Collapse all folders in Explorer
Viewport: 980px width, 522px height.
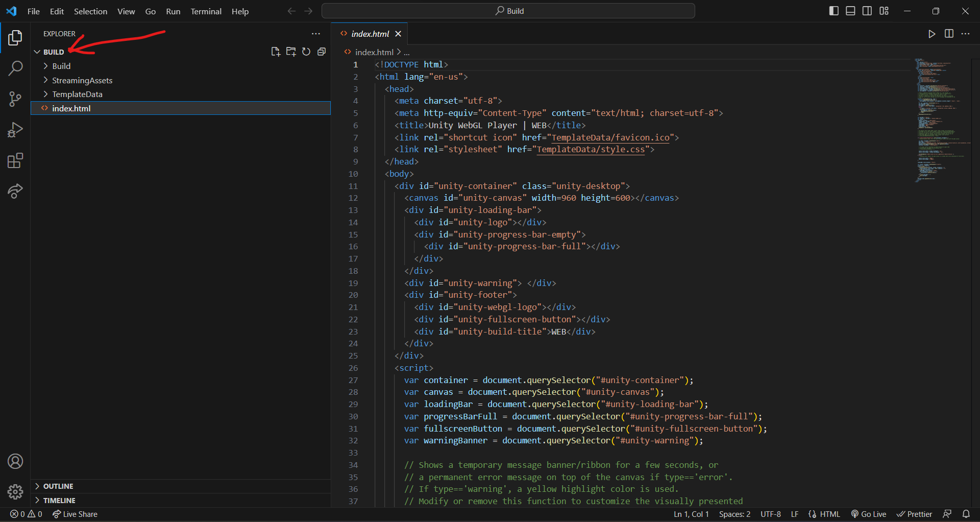click(x=321, y=52)
